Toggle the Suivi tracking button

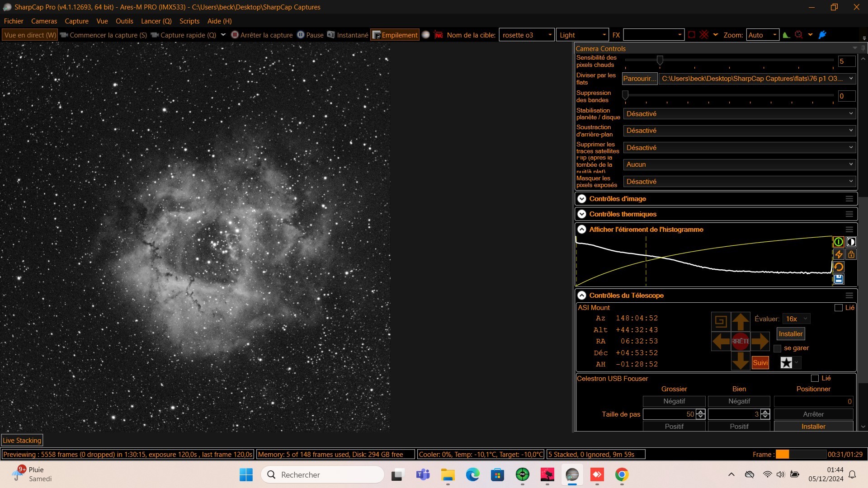[760, 362]
